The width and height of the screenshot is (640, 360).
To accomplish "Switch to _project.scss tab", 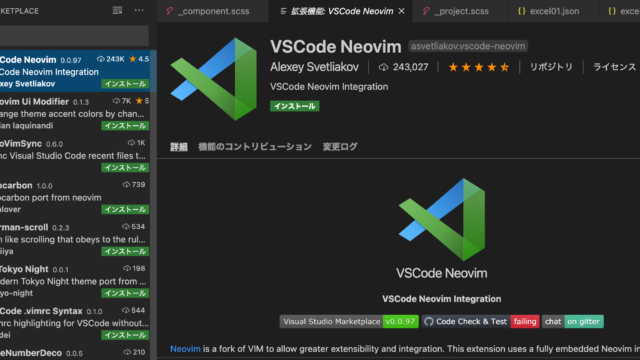I will click(x=460, y=11).
